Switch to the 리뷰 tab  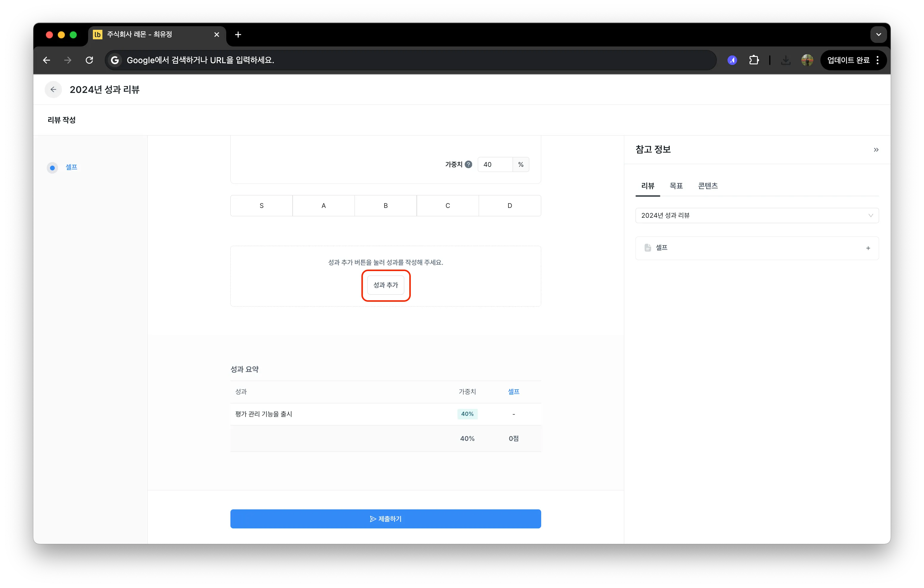(x=648, y=186)
